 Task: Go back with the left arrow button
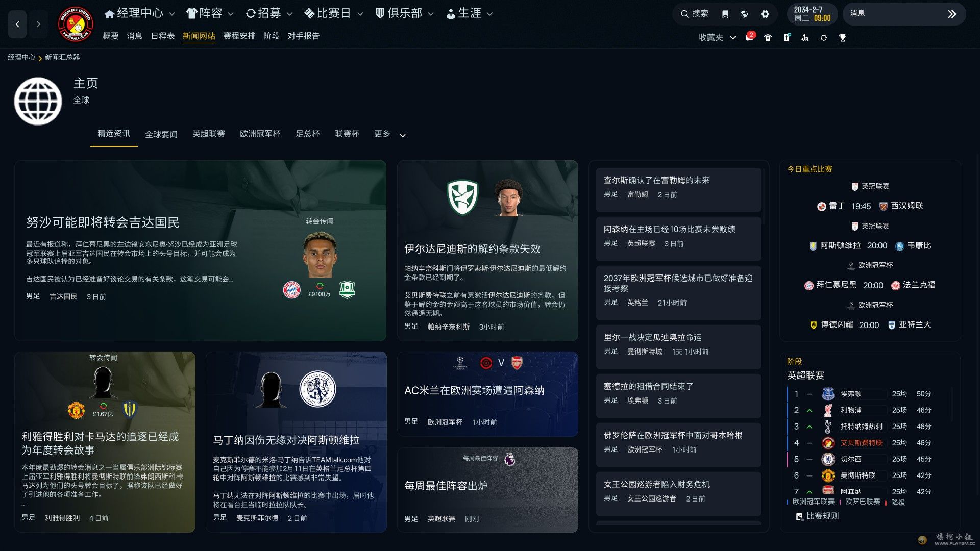[17, 24]
